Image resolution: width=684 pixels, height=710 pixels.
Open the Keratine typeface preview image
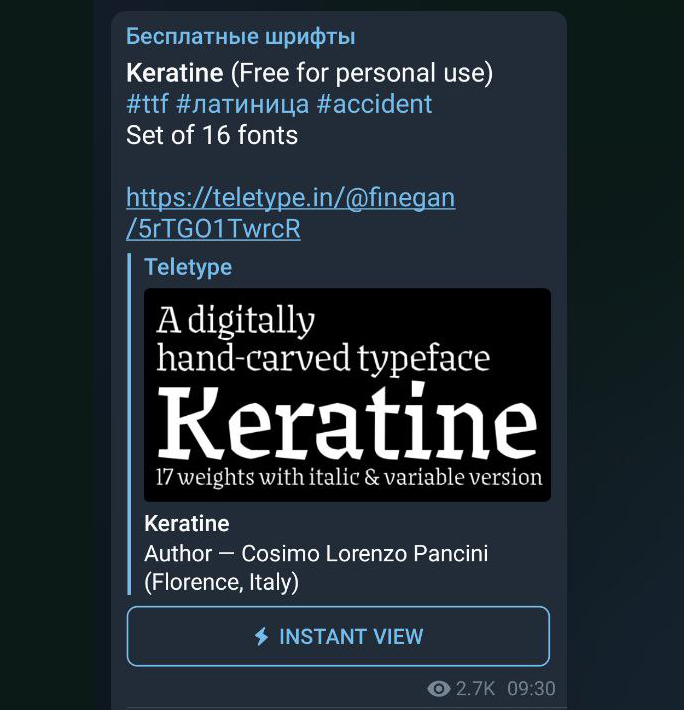[347, 395]
